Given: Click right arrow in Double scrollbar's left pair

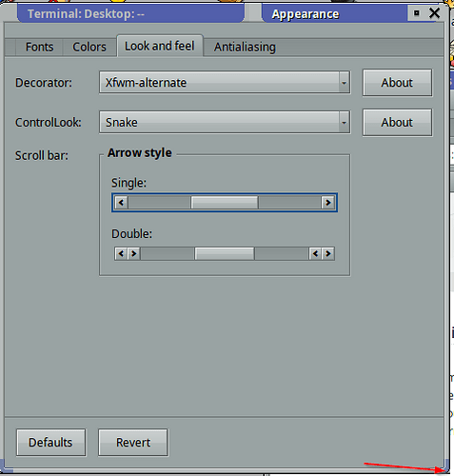Looking at the screenshot, I should [x=134, y=253].
